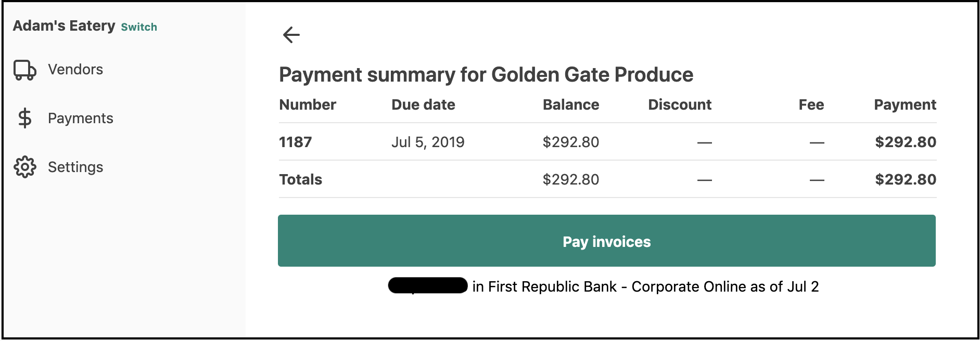Click the Balance column header

[x=571, y=104]
